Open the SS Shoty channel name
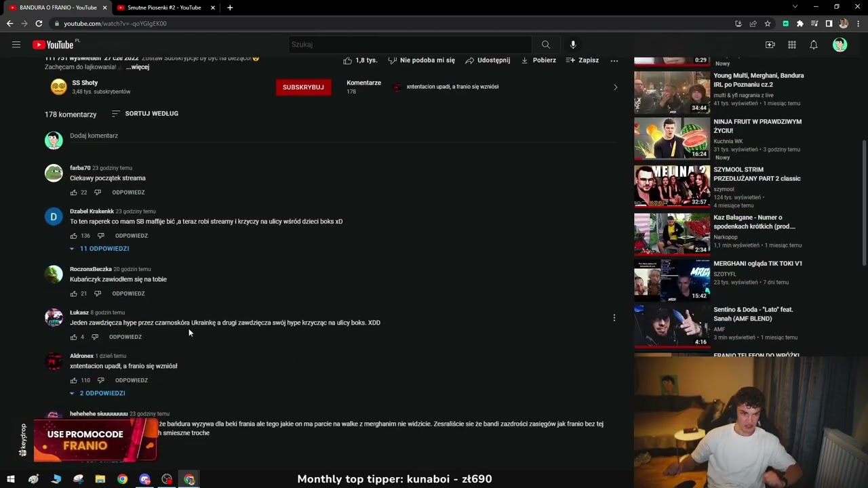This screenshot has height=488, width=868. coord(85,83)
